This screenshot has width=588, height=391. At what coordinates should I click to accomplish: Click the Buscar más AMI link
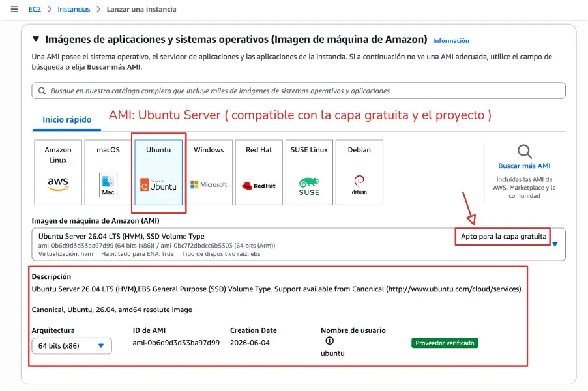[x=524, y=166]
